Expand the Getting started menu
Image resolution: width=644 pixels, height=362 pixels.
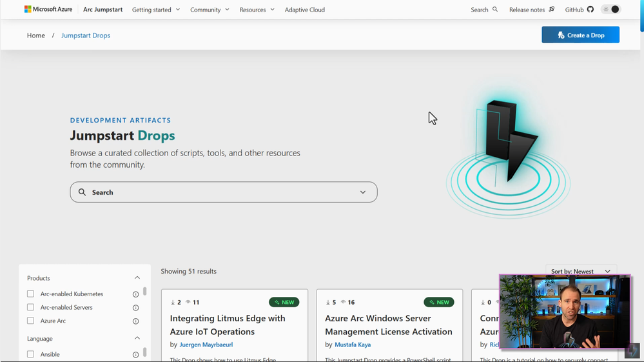click(x=156, y=10)
